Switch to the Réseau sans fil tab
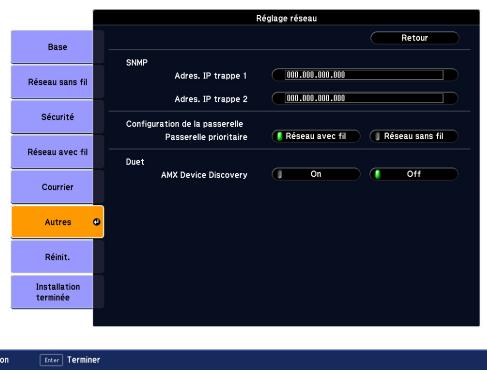 [52, 82]
